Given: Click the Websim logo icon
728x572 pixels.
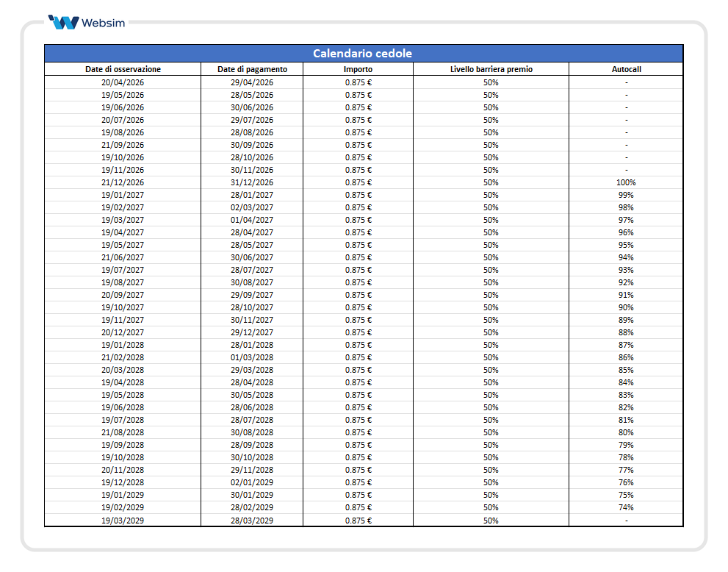Looking at the screenshot, I should 63,22.
